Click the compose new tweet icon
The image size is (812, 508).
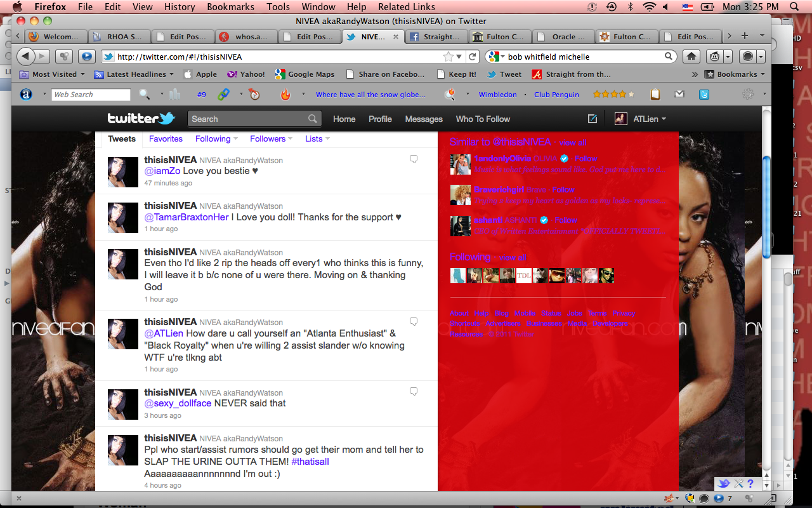point(593,119)
